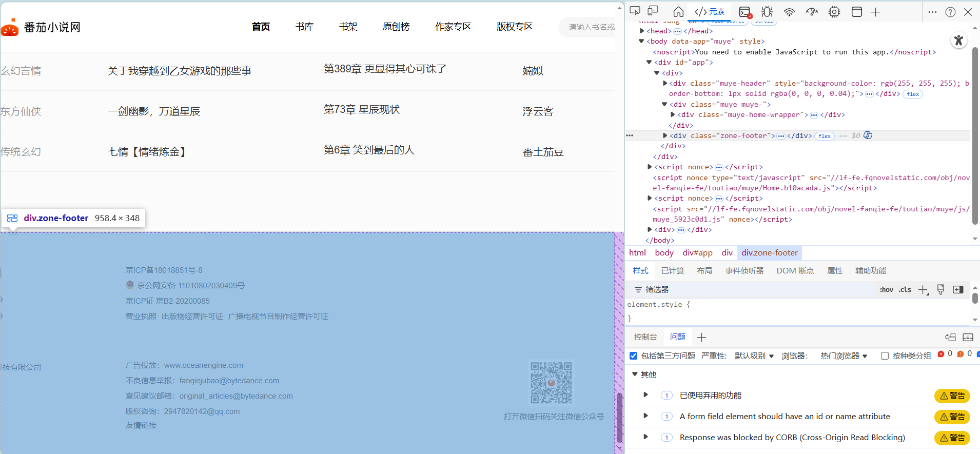Viewport: 980px width, 454px height.
Task: Collapse the 其他 issues group
Action: (635, 374)
